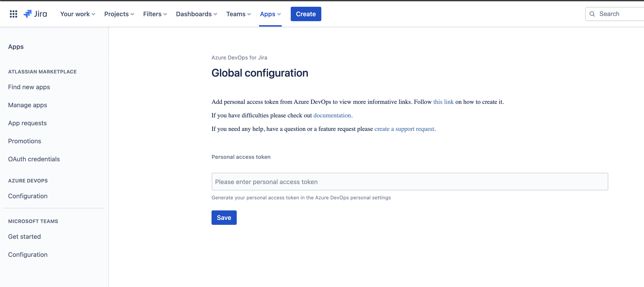Select Find new apps in sidebar

[29, 87]
